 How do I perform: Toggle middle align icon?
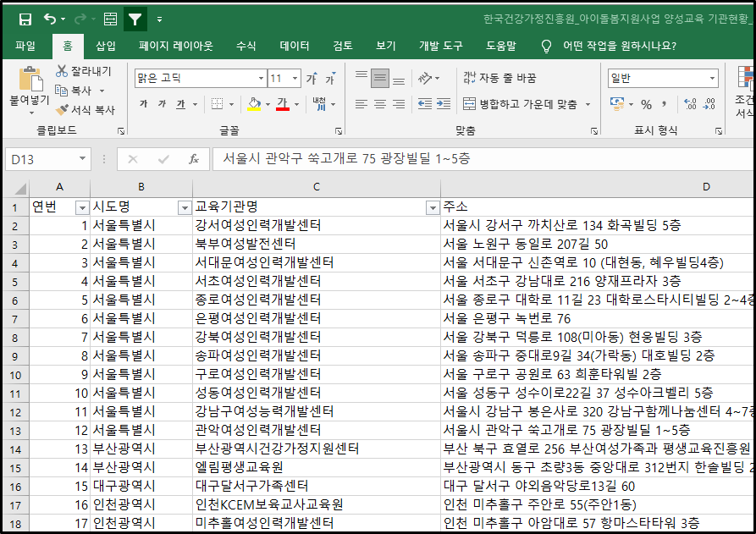(380, 79)
